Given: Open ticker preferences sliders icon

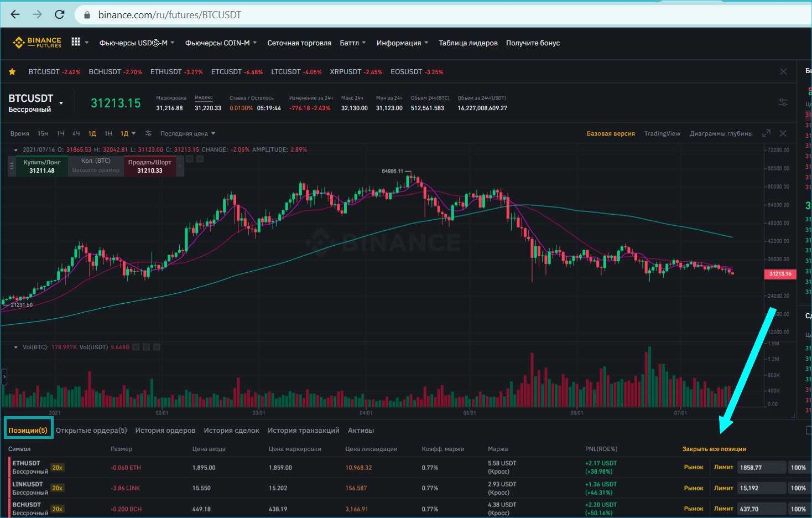Looking at the screenshot, I should pyautogui.click(x=783, y=102).
